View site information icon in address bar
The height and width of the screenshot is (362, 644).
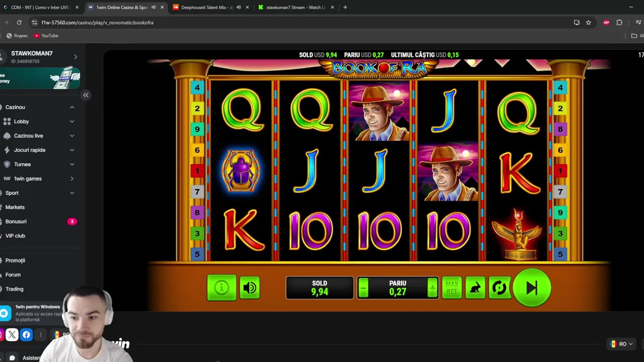point(34,22)
